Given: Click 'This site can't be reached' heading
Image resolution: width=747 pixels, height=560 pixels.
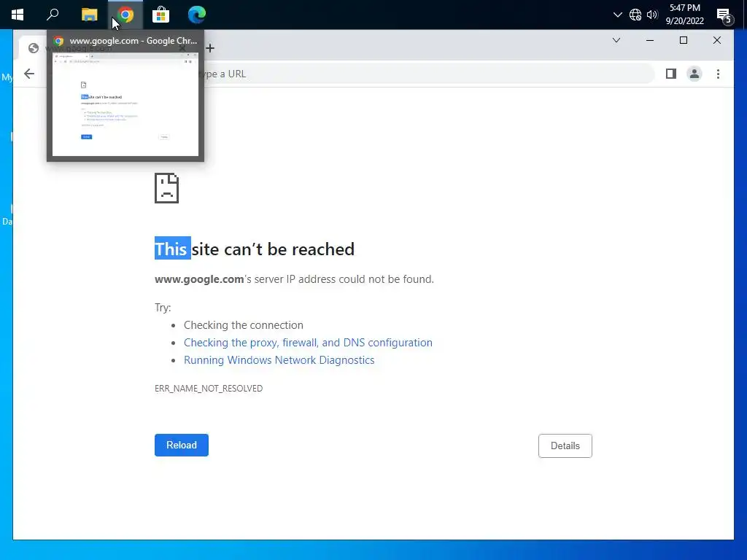Looking at the screenshot, I should click(x=255, y=249).
